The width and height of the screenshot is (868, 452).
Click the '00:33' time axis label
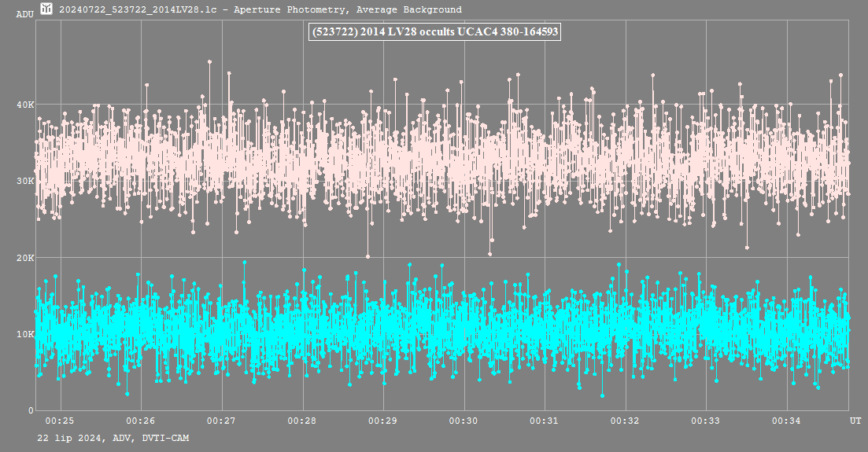706,421
